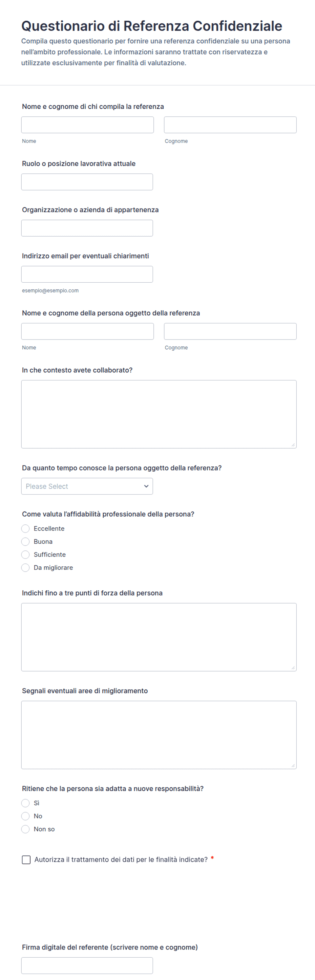The width and height of the screenshot is (315, 980).
Task: Choose the Eccellente reliability option
Action: pyautogui.click(x=25, y=528)
